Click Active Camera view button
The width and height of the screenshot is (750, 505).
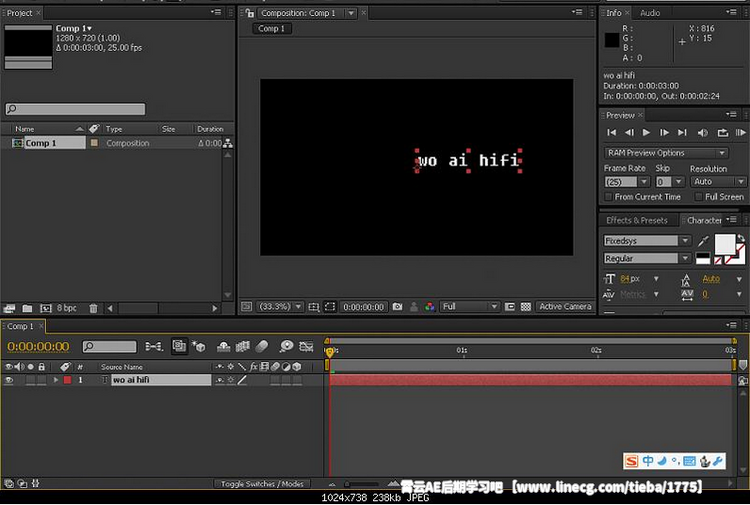pos(565,307)
